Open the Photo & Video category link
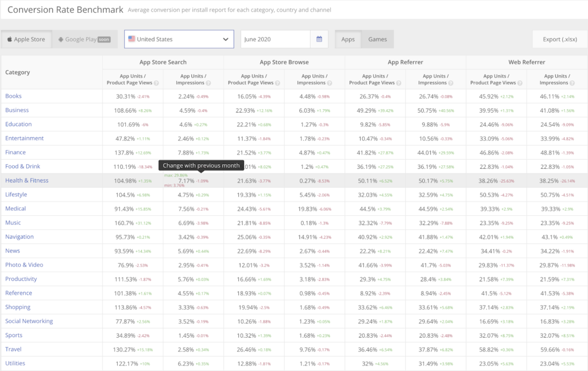This screenshot has height=371, width=588. point(24,265)
